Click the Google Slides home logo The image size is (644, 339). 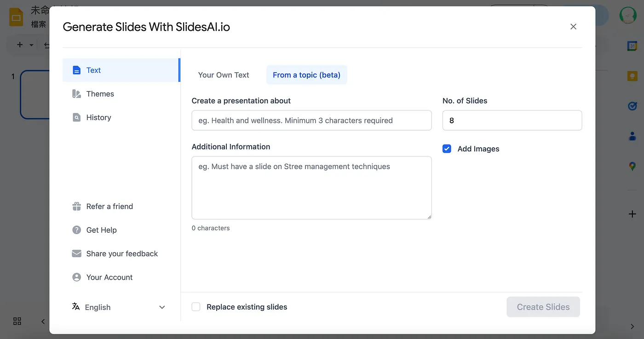tap(16, 17)
